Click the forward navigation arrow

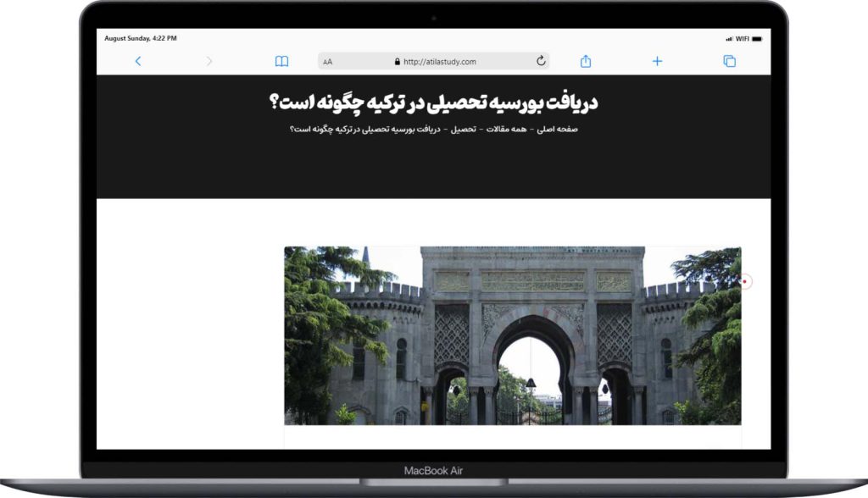tap(209, 61)
